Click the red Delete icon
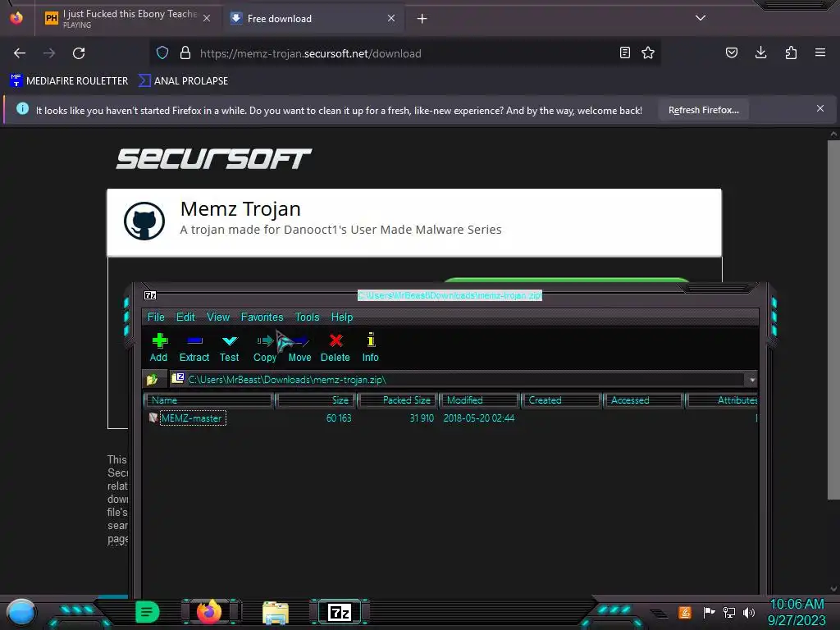 point(336,348)
